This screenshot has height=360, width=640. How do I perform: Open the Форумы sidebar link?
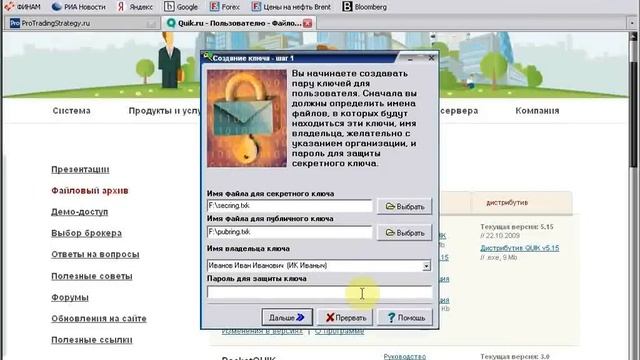pyautogui.click(x=70, y=298)
